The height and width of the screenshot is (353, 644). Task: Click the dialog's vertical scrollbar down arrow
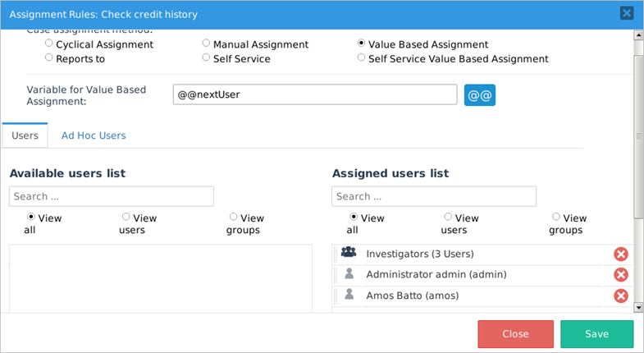(638, 307)
